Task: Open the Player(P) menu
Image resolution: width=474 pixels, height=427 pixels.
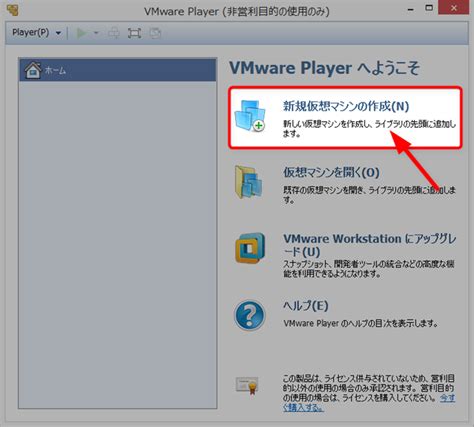Action: pos(30,32)
